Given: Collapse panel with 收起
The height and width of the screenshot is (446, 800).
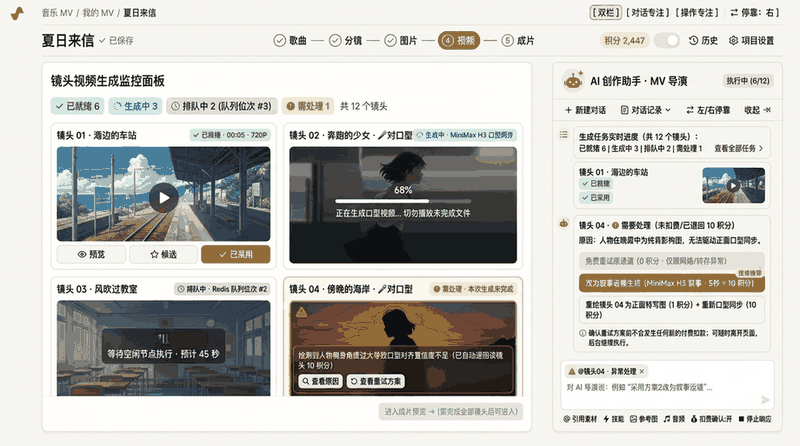Looking at the screenshot, I should click(x=757, y=110).
